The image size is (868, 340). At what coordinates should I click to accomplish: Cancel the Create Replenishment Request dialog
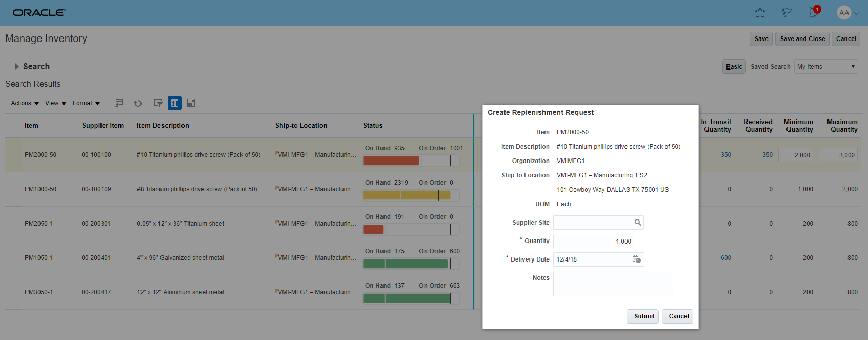678,316
